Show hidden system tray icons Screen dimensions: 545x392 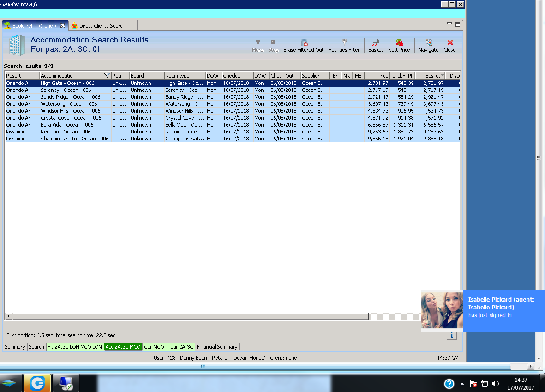(462, 384)
